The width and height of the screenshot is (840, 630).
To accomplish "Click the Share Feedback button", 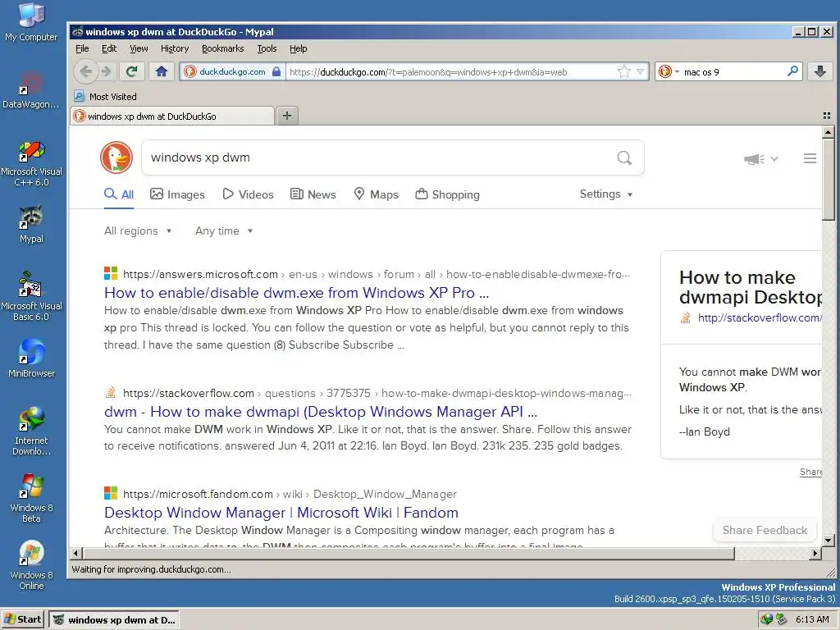I will pos(765,531).
